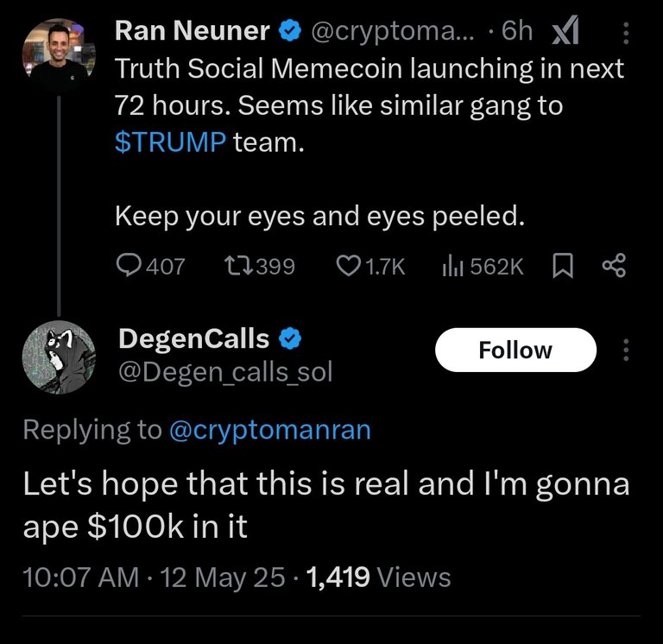This screenshot has height=644, width=663.
Task: Open the @Degen_calls_sol handle
Action: point(225,372)
